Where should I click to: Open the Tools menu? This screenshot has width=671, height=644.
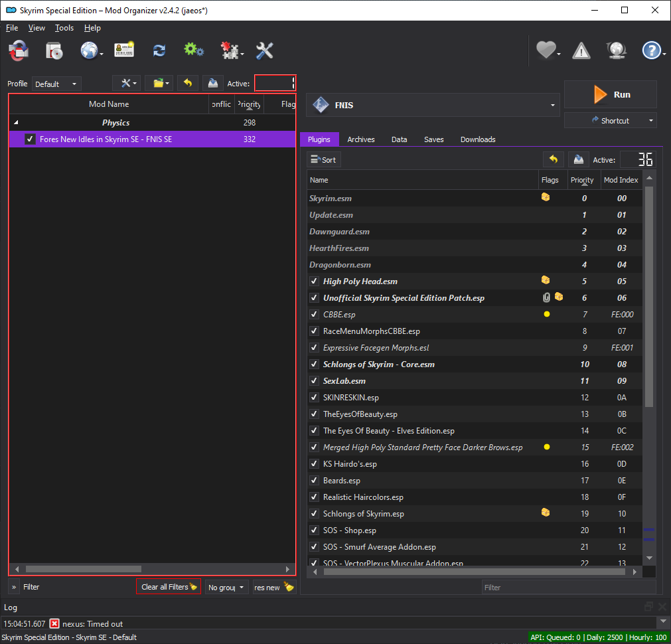[64, 28]
